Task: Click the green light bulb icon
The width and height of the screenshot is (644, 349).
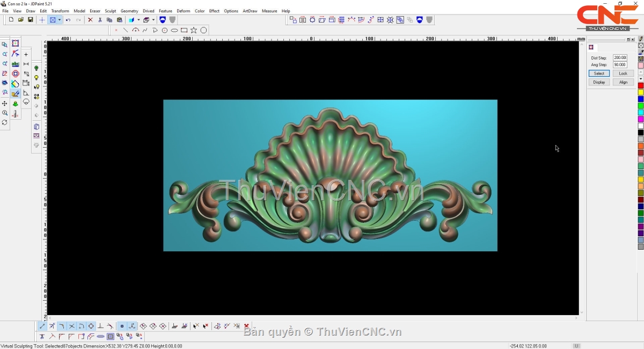Action: [36, 69]
